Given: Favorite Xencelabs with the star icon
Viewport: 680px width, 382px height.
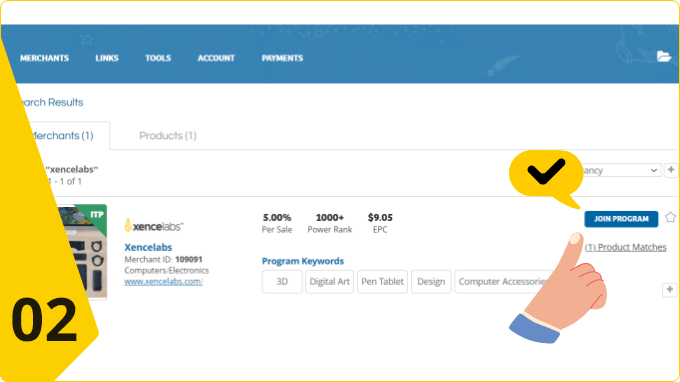Looking at the screenshot, I should 670,217.
